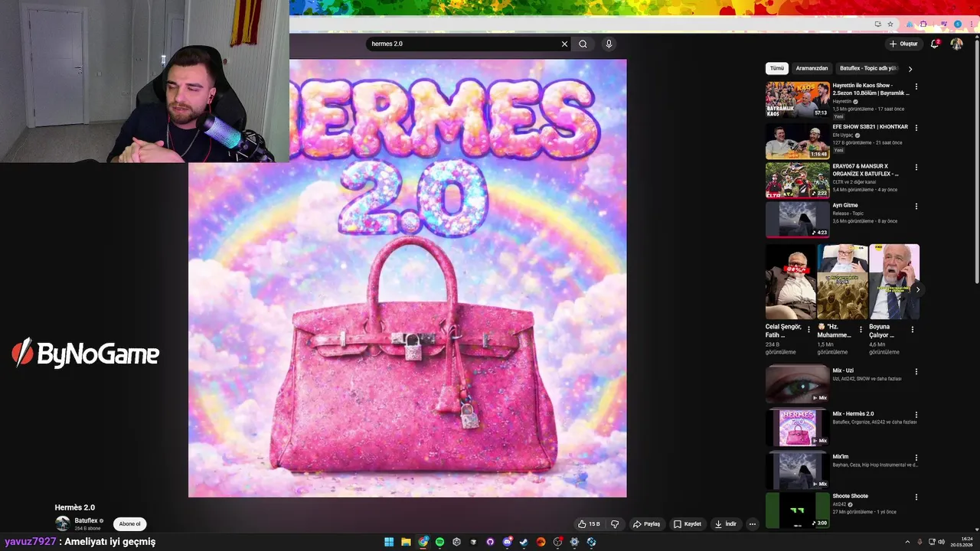Open Boyuna Çalıyor short video
Screen dimensions: 980x551
pyautogui.click(x=894, y=282)
